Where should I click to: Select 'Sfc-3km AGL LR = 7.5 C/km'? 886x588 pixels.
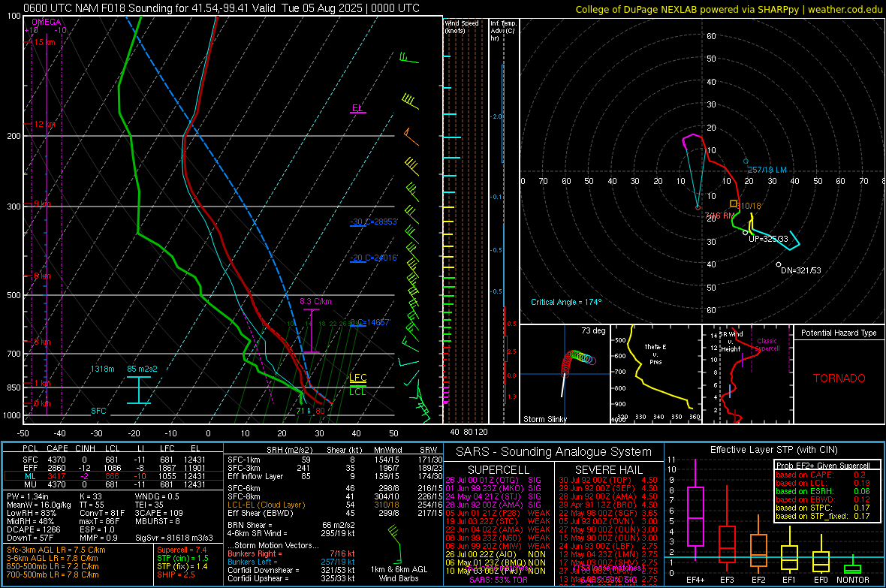(x=56, y=550)
